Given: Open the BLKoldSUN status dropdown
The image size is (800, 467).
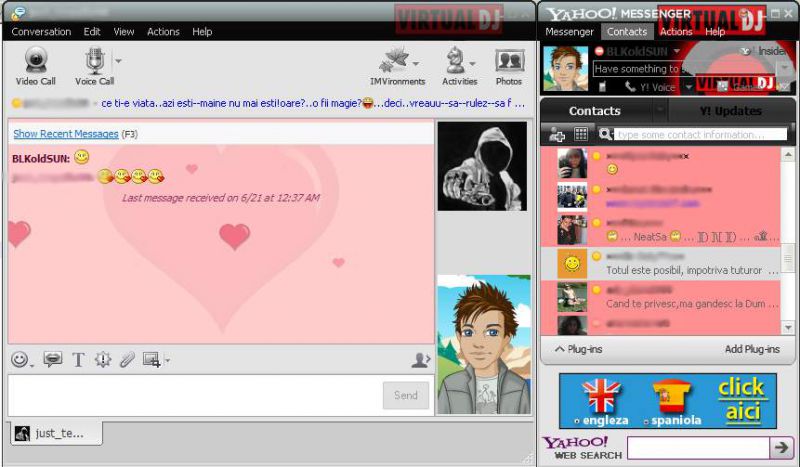Looking at the screenshot, I should (677, 51).
